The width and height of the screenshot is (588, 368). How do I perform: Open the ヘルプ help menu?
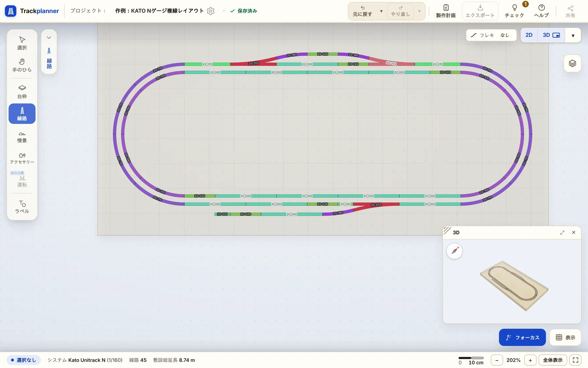pyautogui.click(x=541, y=11)
